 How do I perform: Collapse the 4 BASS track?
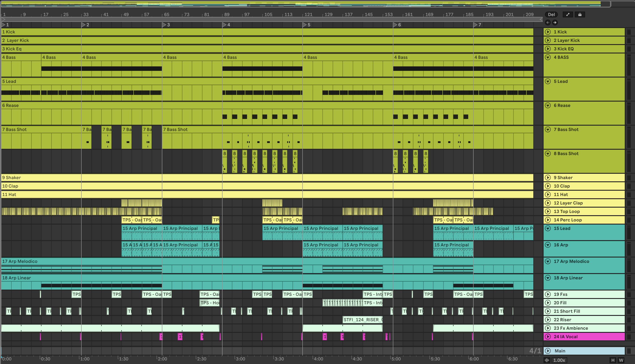coord(548,57)
